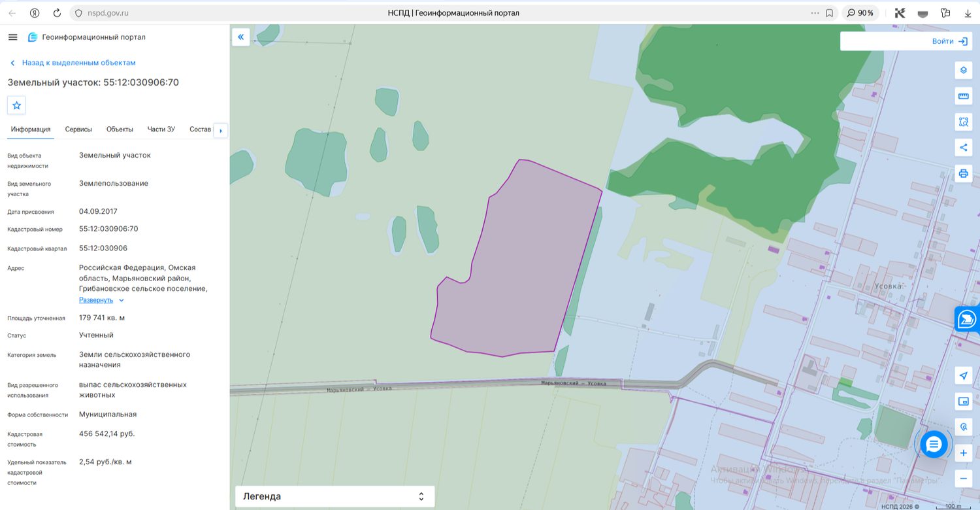Screen dimensions: 980x510
Task: Toggle the overview mini-map button
Action: click(963, 401)
